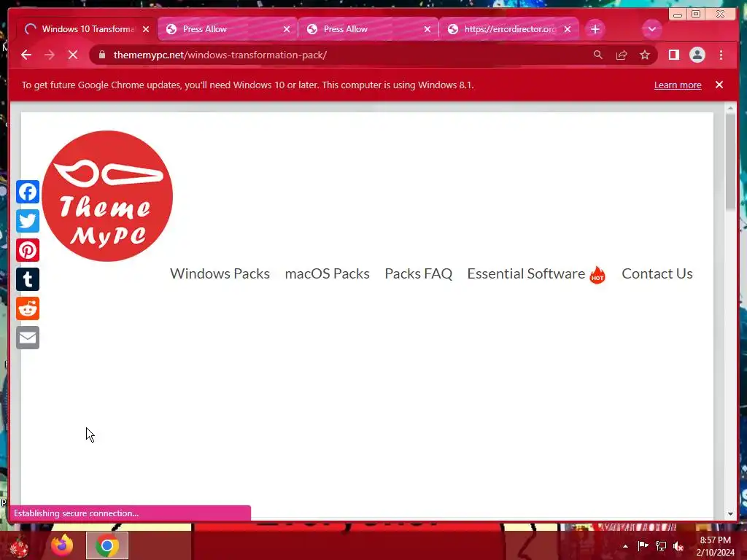Share page via Tumblr icon
This screenshot has width=747, height=560.
coord(28,279)
